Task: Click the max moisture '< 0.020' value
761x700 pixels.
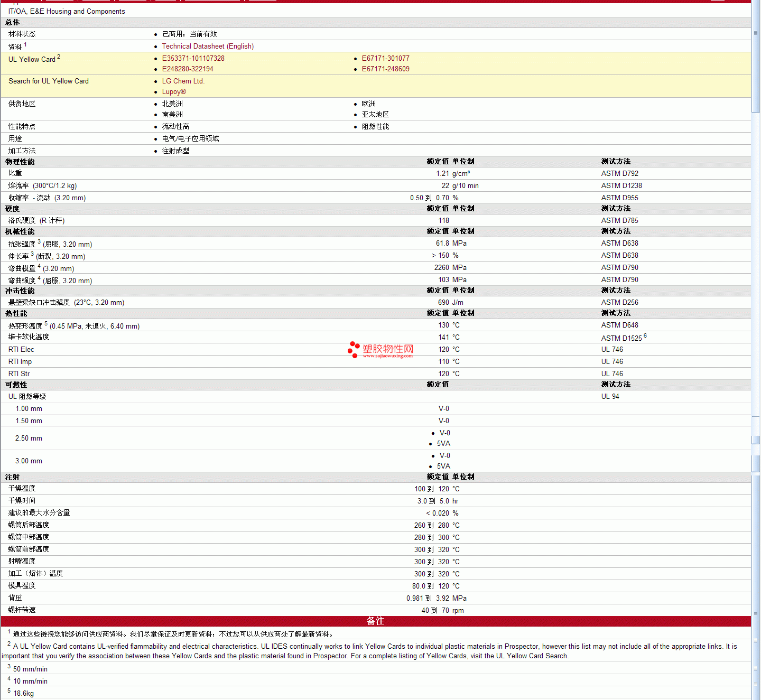Action: [x=438, y=514]
